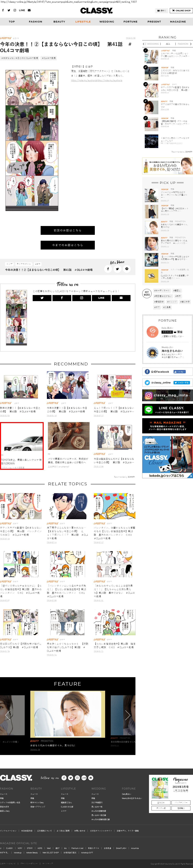Click LINE button under Follow us on
This screenshot has height=868, width=193.
coord(101,298)
